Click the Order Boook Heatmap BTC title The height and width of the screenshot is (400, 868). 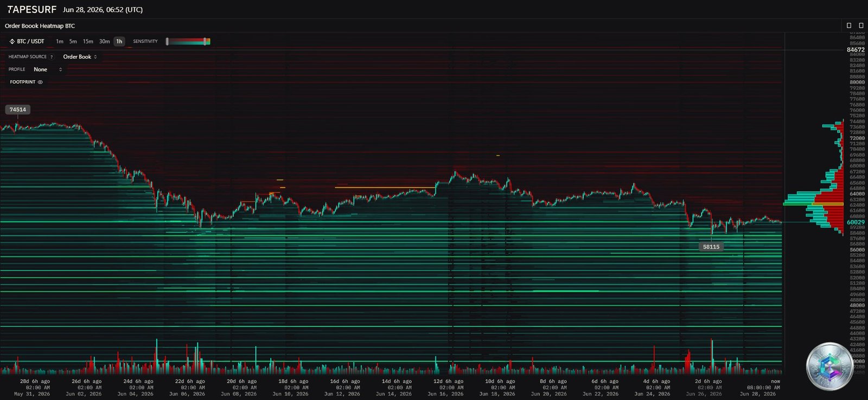40,26
